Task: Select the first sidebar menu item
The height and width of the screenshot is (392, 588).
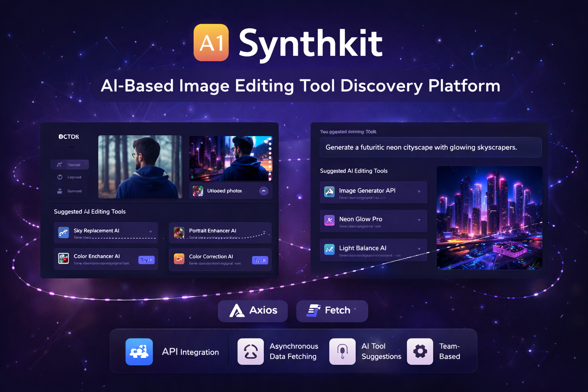Action: [x=70, y=165]
